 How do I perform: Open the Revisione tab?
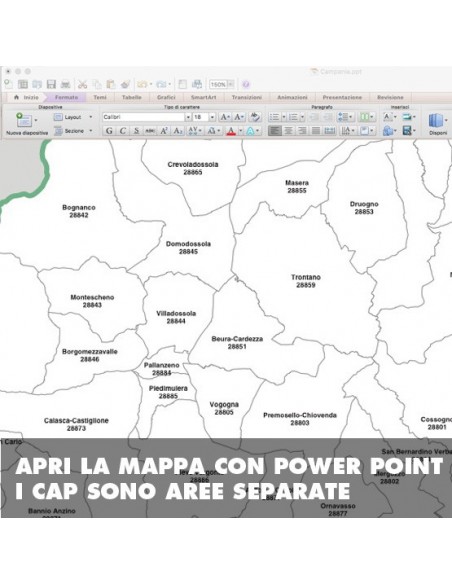point(390,97)
